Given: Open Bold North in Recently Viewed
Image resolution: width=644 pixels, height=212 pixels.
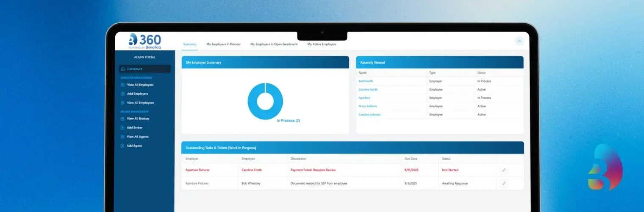Looking at the screenshot, I should (x=366, y=81).
